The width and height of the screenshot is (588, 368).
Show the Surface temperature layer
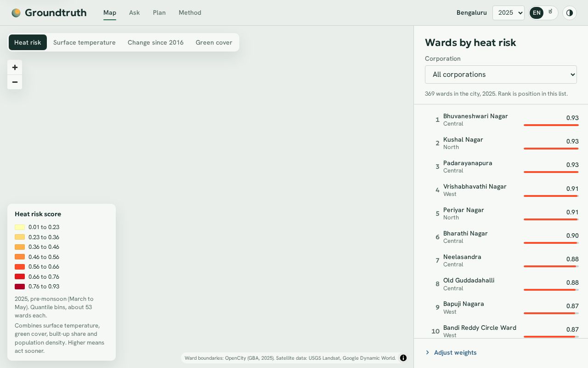[85, 42]
